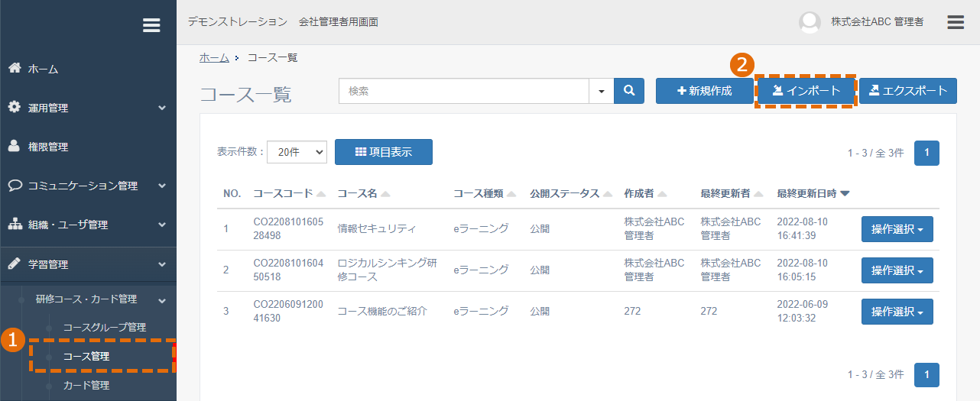Open the top-right hamburger menu
Image resolution: width=980 pixels, height=401 pixels.
pyautogui.click(x=956, y=22)
